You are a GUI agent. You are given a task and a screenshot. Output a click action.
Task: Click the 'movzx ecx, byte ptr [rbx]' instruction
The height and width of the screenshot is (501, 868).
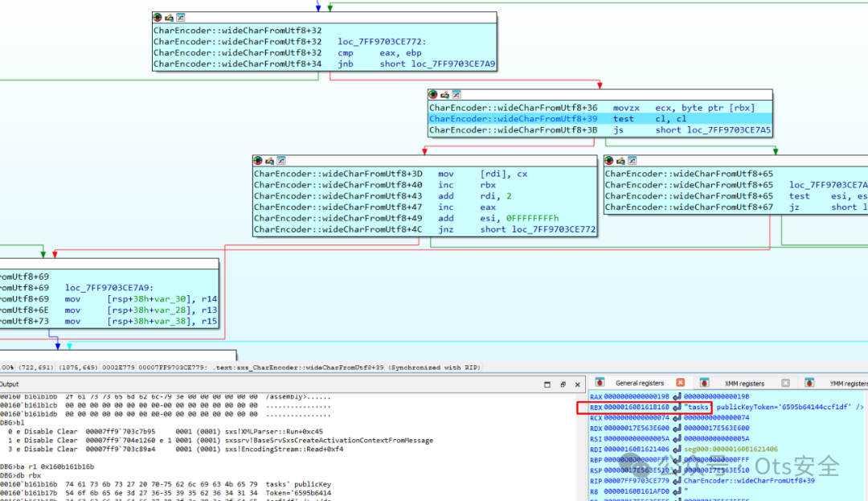coord(684,108)
